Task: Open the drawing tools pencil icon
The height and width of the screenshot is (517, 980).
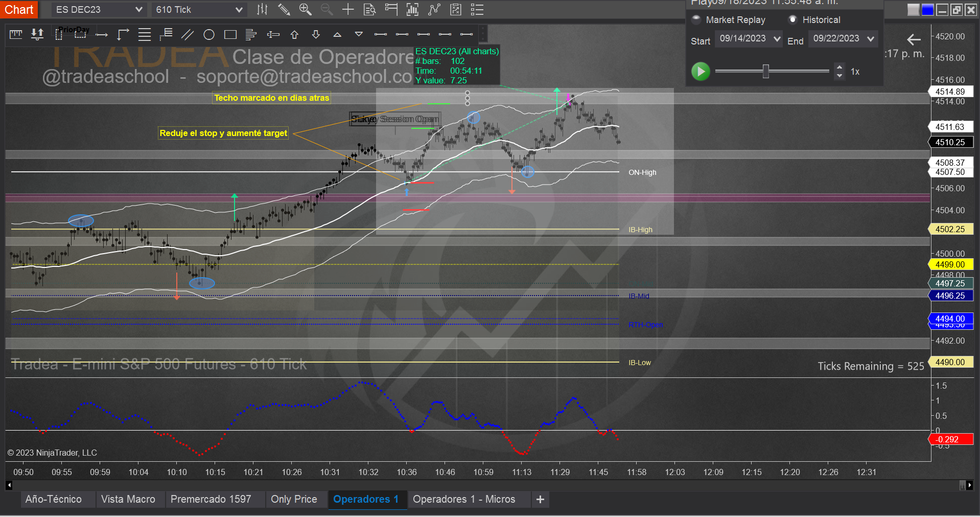Action: point(284,9)
